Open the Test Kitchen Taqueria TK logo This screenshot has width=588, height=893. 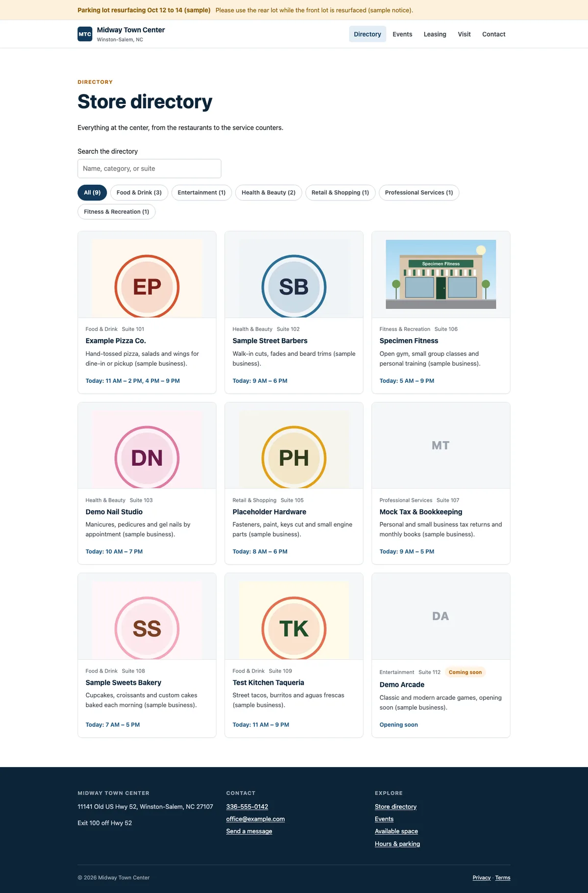(x=294, y=620)
